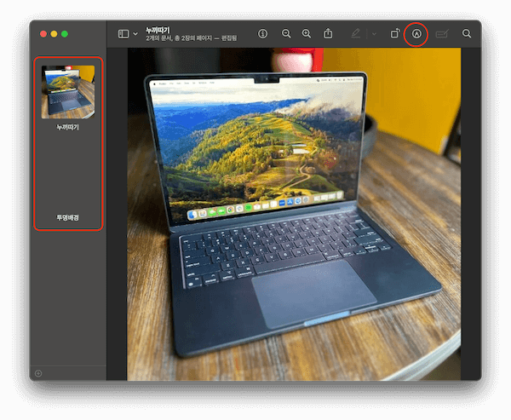Select the laptop photo thumbnail
The image size is (511, 420).
pos(68,92)
